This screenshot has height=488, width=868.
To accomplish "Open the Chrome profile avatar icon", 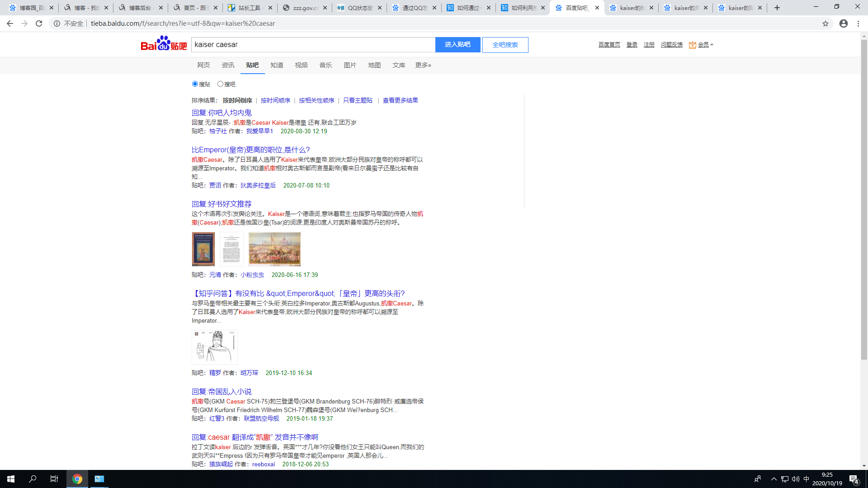I will (x=844, y=23).
